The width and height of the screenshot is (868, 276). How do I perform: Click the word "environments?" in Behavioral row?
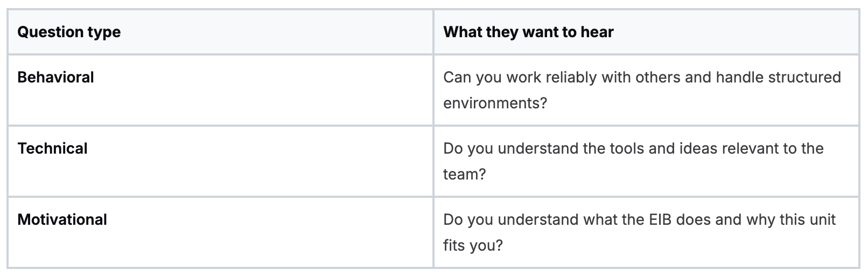(495, 103)
